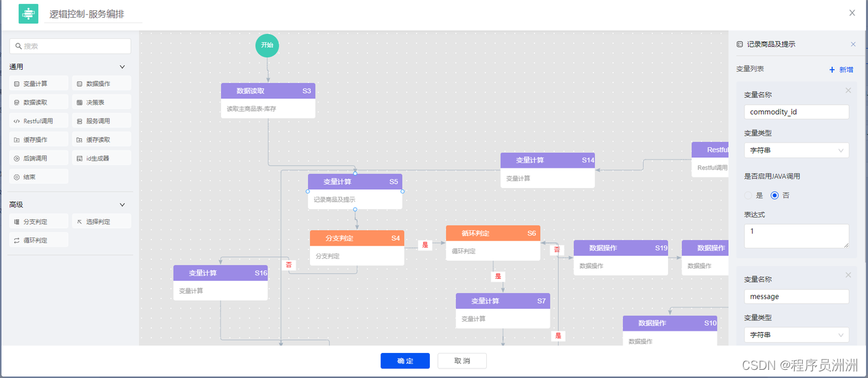Image resolution: width=868 pixels, height=378 pixels.
Task: Select the 数据操作 palette component
Action: point(101,83)
